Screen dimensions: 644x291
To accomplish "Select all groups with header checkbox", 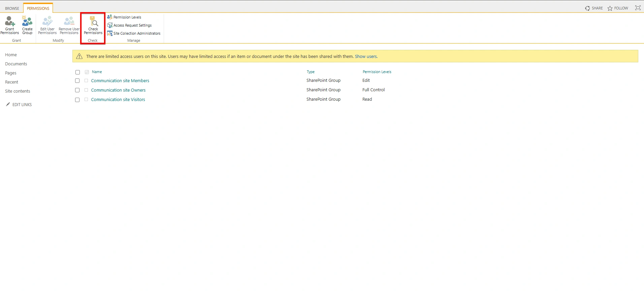I will (77, 72).
